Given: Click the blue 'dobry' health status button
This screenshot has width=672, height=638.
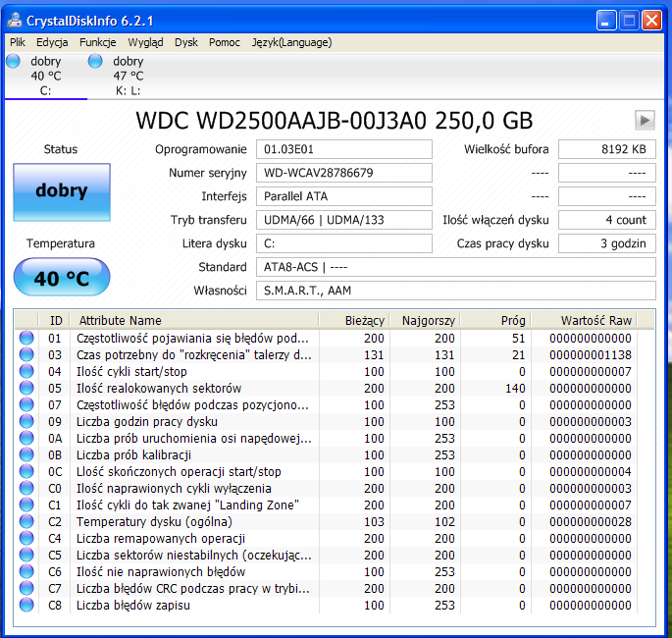Looking at the screenshot, I should pyautogui.click(x=62, y=191).
